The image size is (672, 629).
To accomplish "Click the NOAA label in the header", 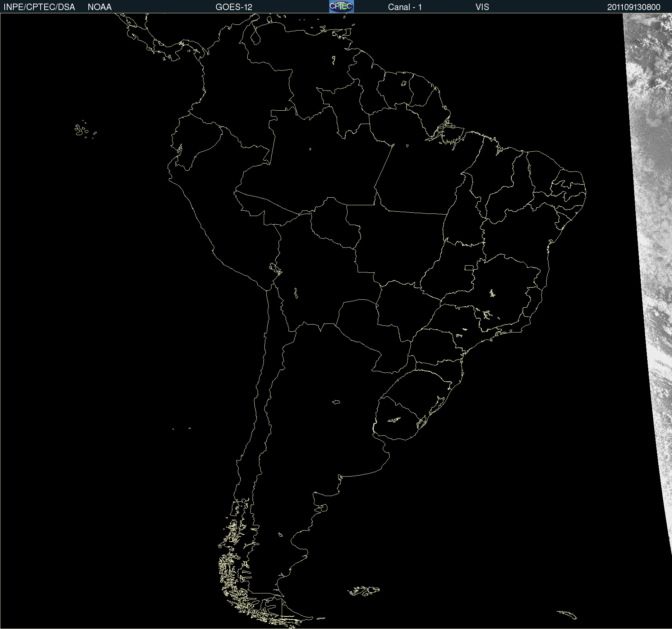I will pyautogui.click(x=100, y=7).
